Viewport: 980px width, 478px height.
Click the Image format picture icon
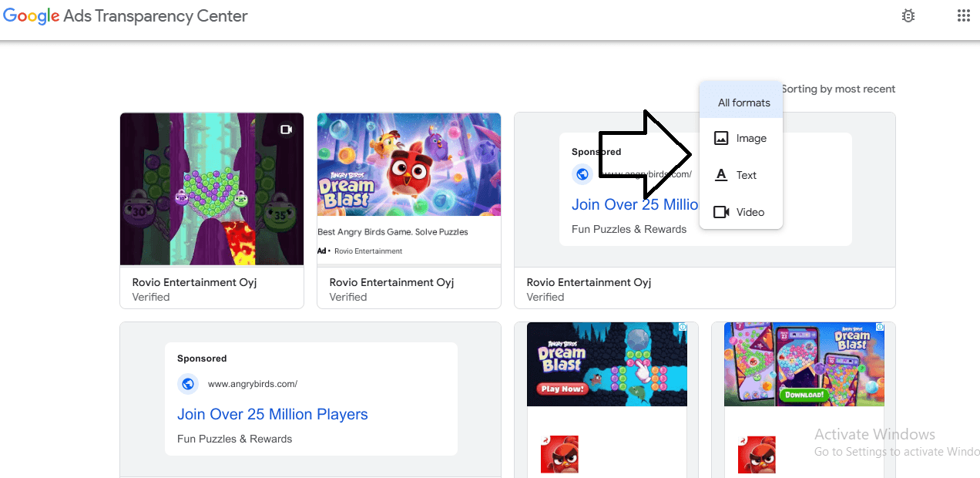[721, 139]
